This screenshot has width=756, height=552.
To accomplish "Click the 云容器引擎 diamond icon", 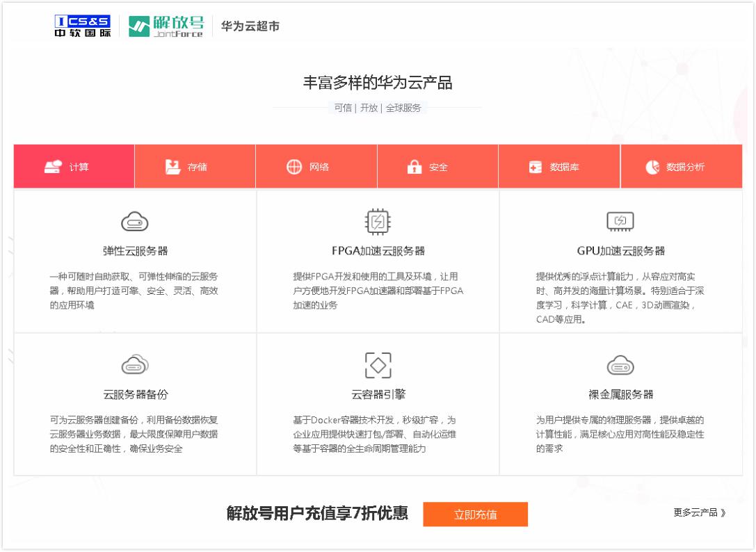I will pos(378,365).
